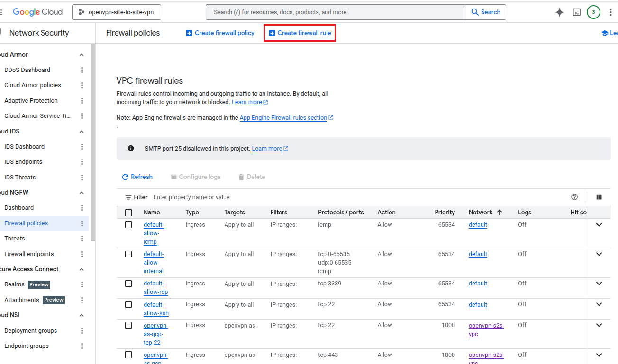Open the default-allow-rdp rule link
Viewport: 618px width, 364px height.
[155, 288]
